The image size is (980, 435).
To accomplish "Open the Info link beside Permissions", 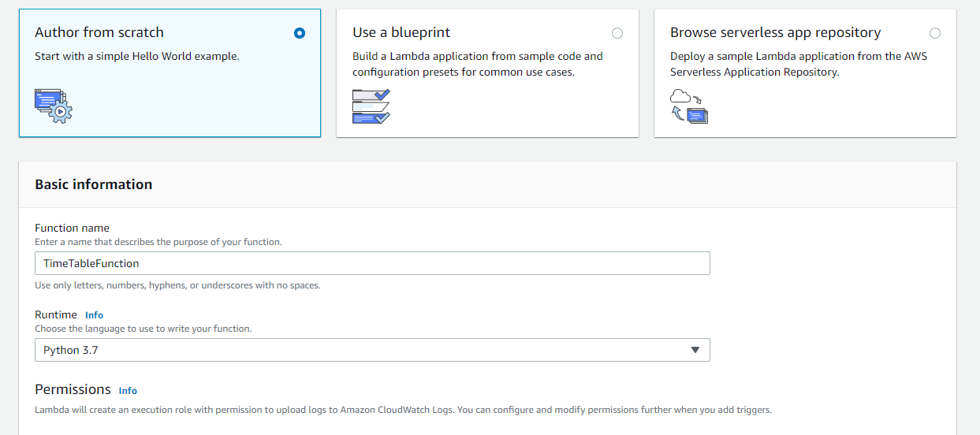I will [x=128, y=391].
